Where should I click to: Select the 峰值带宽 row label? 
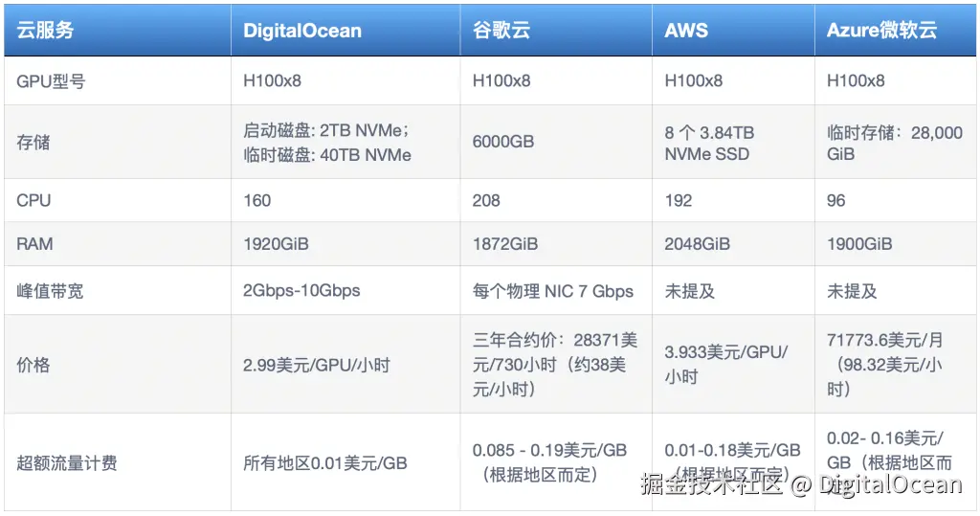50,290
